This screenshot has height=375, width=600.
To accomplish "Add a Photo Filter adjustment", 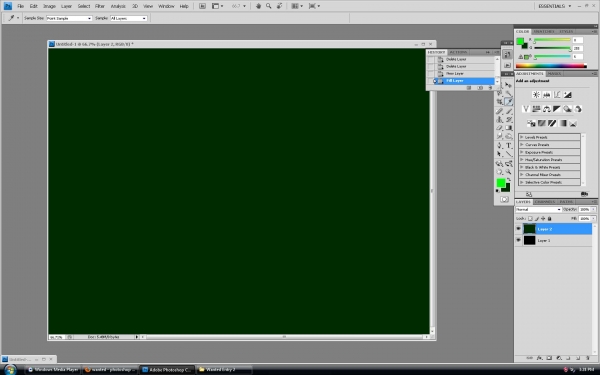I will [567, 109].
